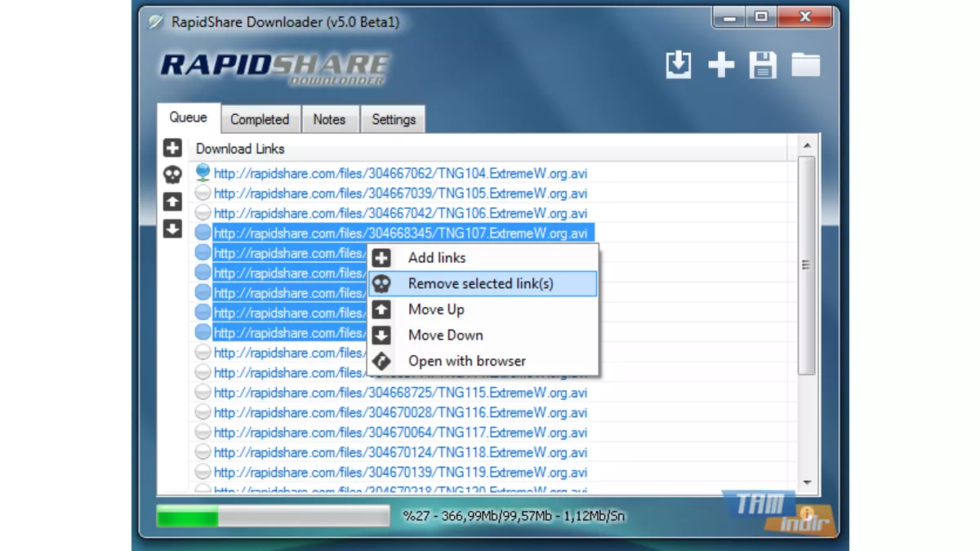The height and width of the screenshot is (551, 980).
Task: Click the download icon in the top toolbar
Action: 679,65
